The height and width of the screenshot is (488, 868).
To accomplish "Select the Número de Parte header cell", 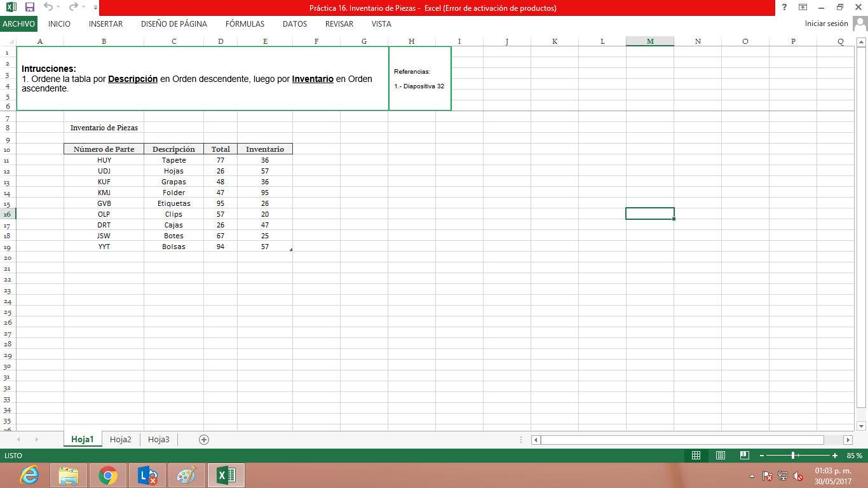I will (104, 149).
